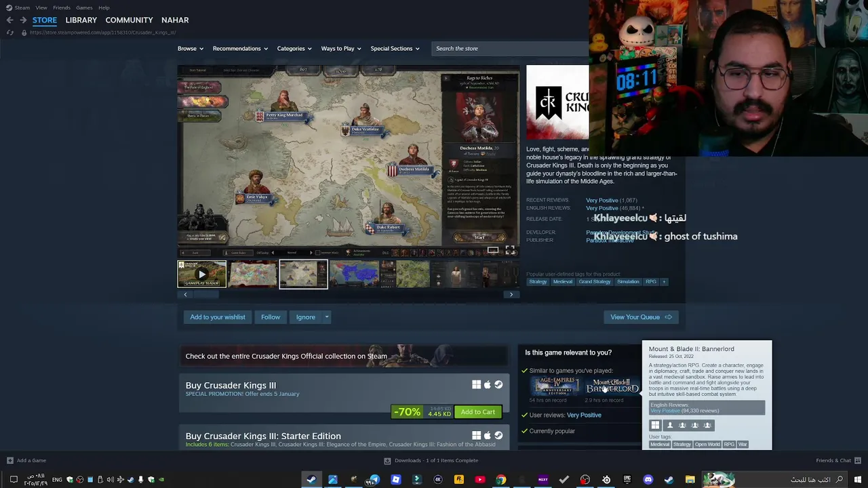Open the Windows Start button

click(857, 479)
